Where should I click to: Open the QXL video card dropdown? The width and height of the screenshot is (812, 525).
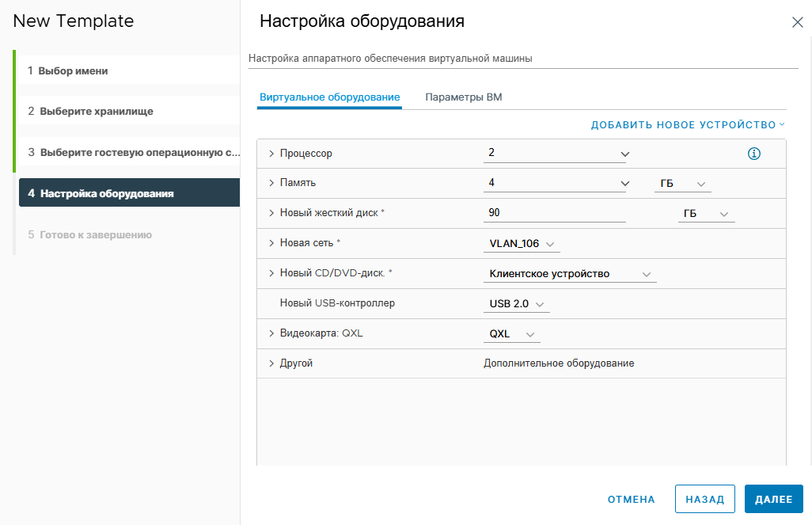click(511, 333)
